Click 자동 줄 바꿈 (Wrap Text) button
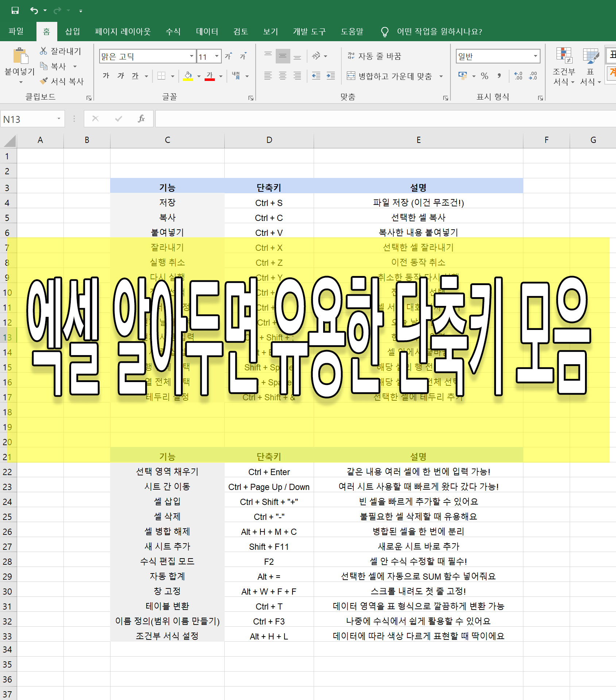The image size is (616, 700). 374,56
